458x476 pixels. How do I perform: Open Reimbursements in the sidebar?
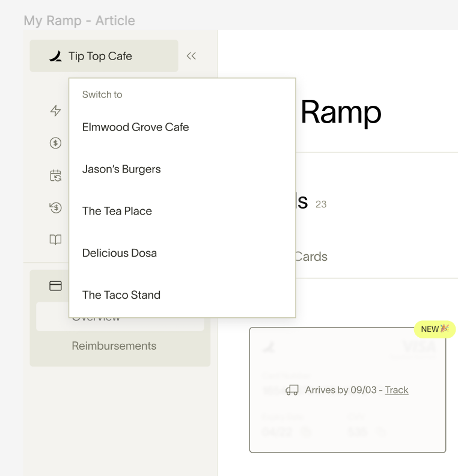tap(114, 346)
